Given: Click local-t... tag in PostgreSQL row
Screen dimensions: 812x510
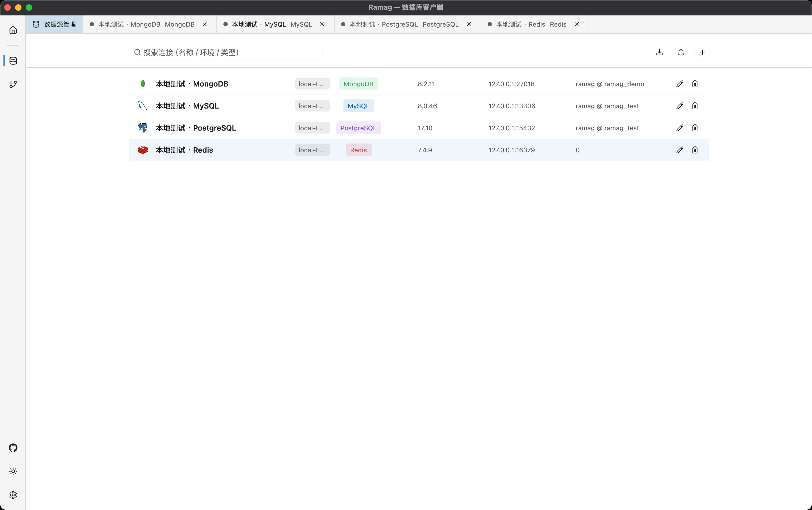Looking at the screenshot, I should [x=312, y=128].
